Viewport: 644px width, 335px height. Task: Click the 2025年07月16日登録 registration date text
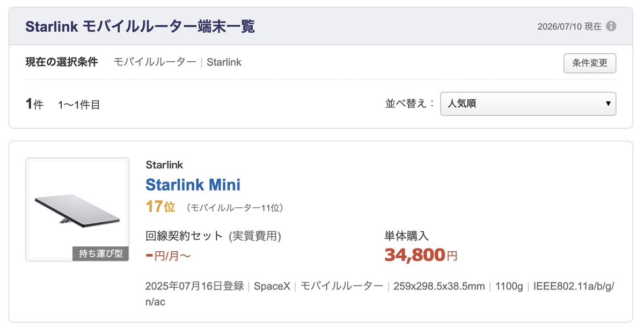coord(194,286)
